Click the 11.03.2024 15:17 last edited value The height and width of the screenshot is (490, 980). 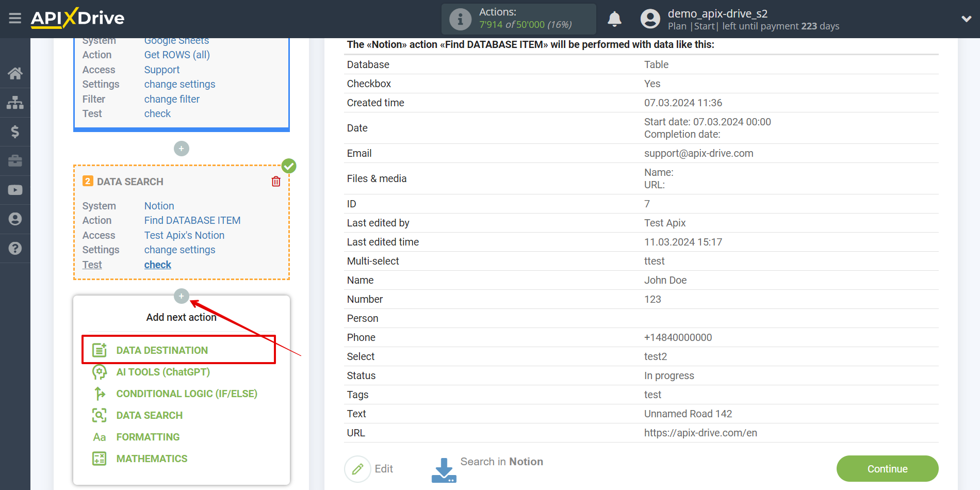click(683, 242)
